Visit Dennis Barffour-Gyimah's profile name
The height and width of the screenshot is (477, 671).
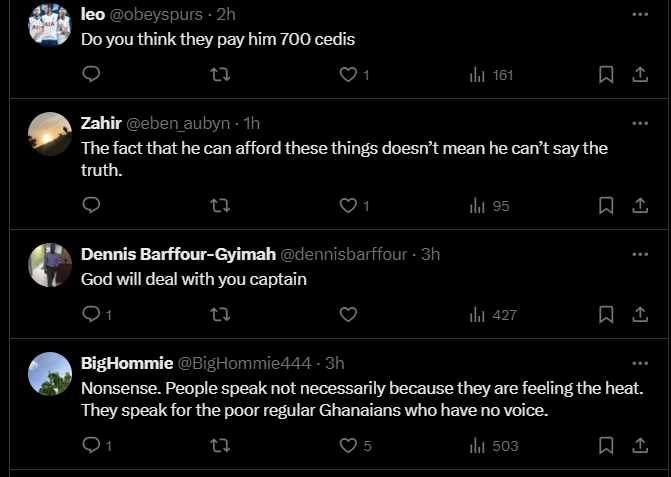coord(172,254)
